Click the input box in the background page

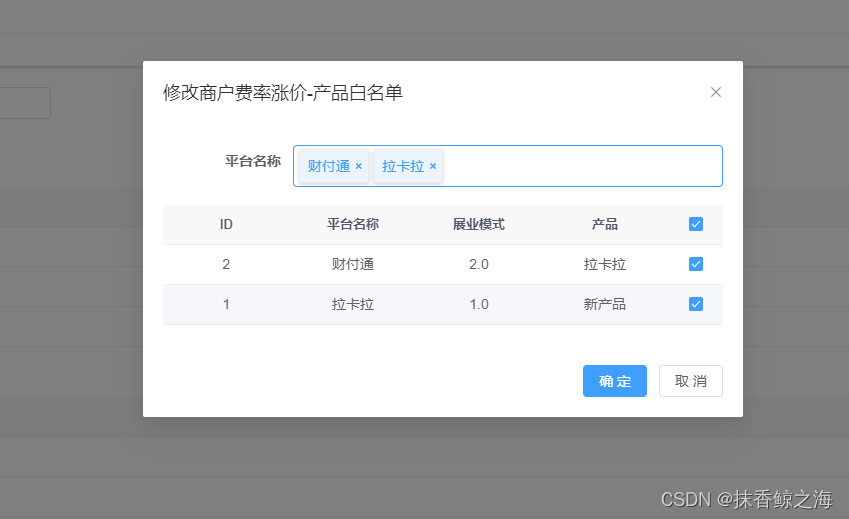click(x=25, y=103)
